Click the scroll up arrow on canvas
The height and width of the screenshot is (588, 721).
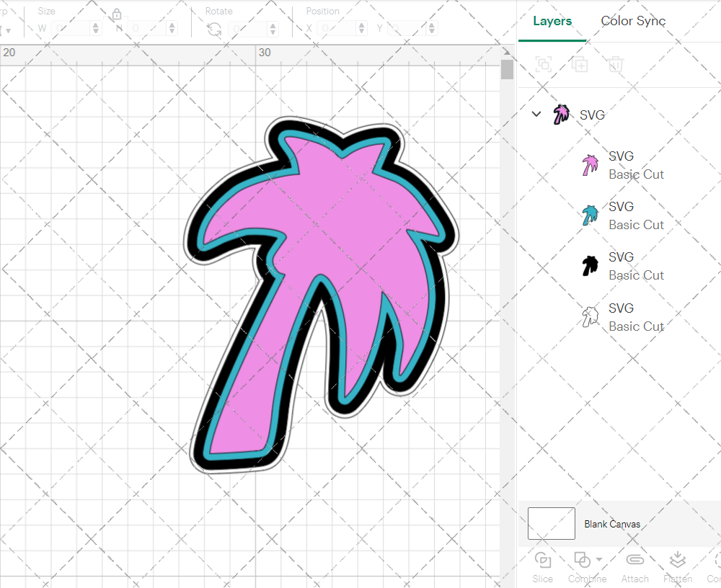pos(507,51)
